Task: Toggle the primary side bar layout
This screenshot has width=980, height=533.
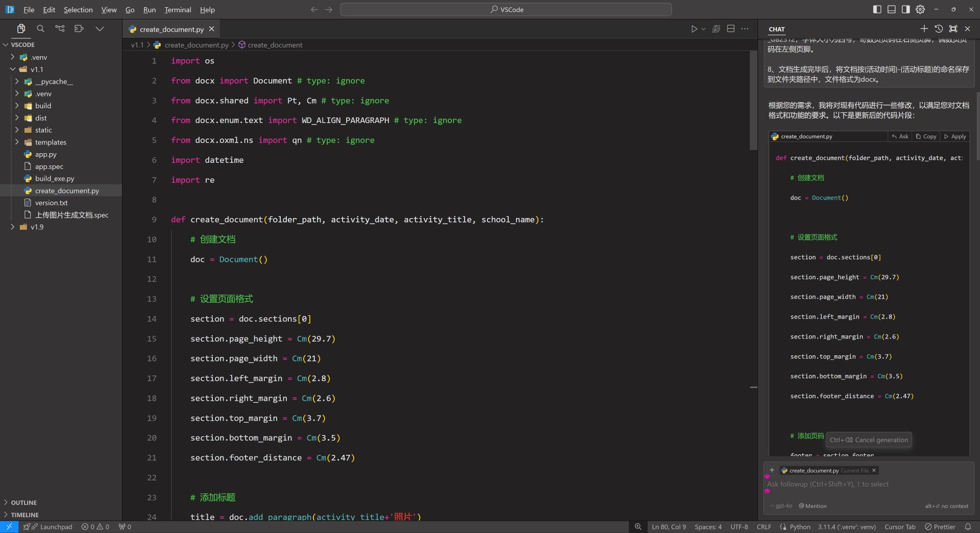Action: pyautogui.click(x=877, y=9)
